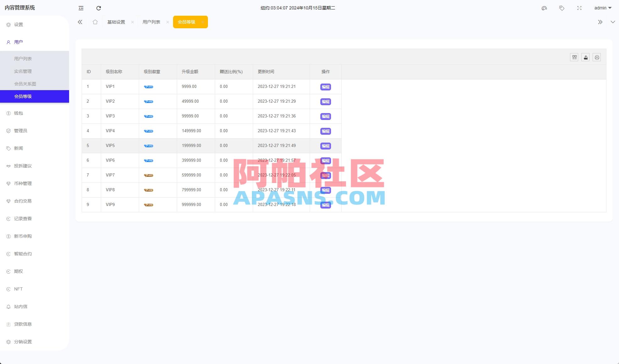Click the tag icon in the top toolbar
Viewport: 619px width, 364px height.
point(562,8)
